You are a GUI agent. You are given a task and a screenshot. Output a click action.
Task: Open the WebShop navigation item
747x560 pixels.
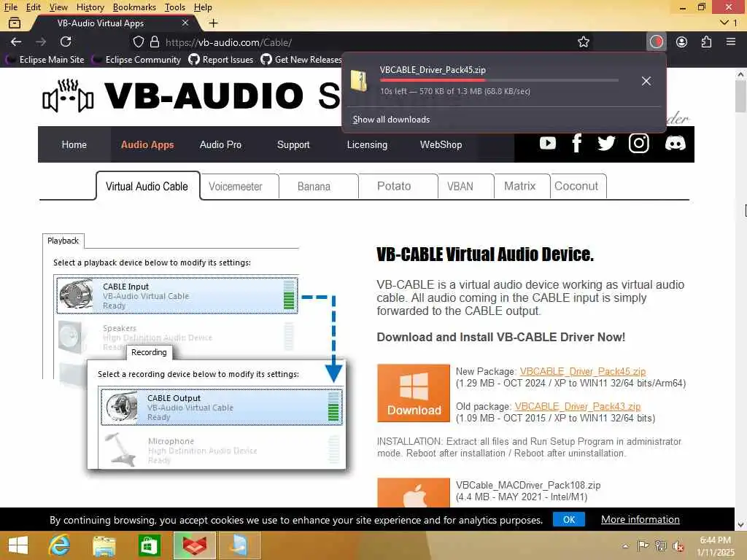pos(441,145)
